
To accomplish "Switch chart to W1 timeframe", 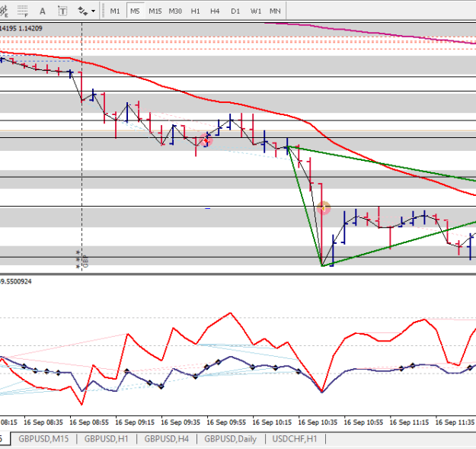I will click(256, 11).
